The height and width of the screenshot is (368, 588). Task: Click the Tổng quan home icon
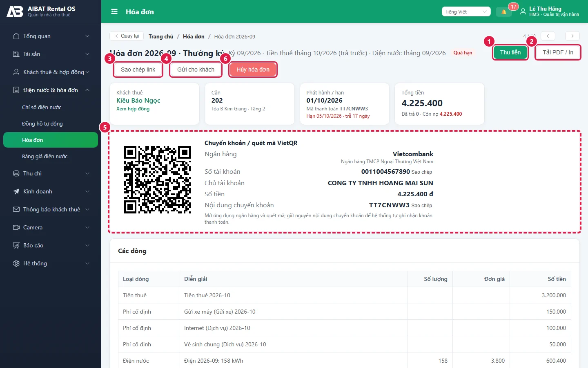16,36
